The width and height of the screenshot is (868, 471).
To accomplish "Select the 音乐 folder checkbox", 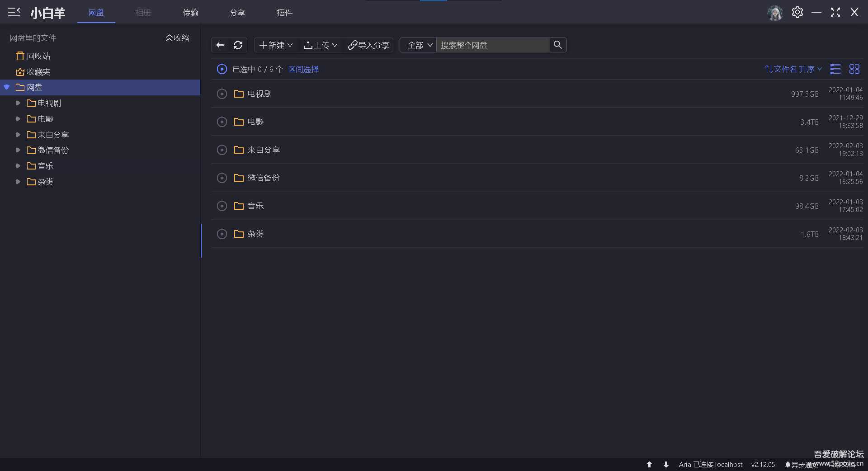I will click(222, 206).
